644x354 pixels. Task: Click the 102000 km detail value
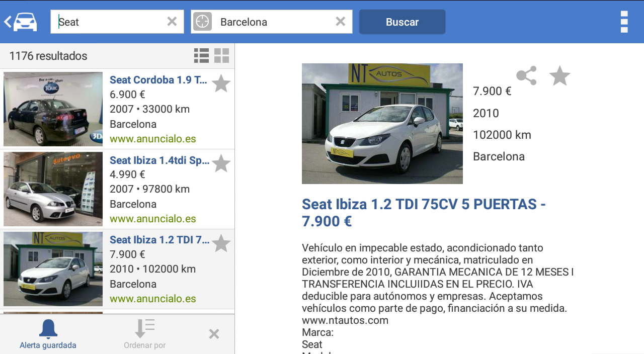coord(502,135)
